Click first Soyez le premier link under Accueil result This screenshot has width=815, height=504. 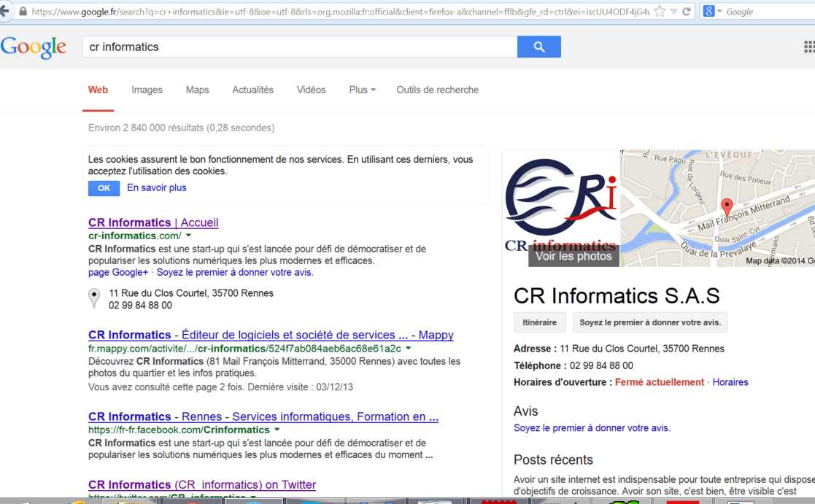[x=234, y=272]
